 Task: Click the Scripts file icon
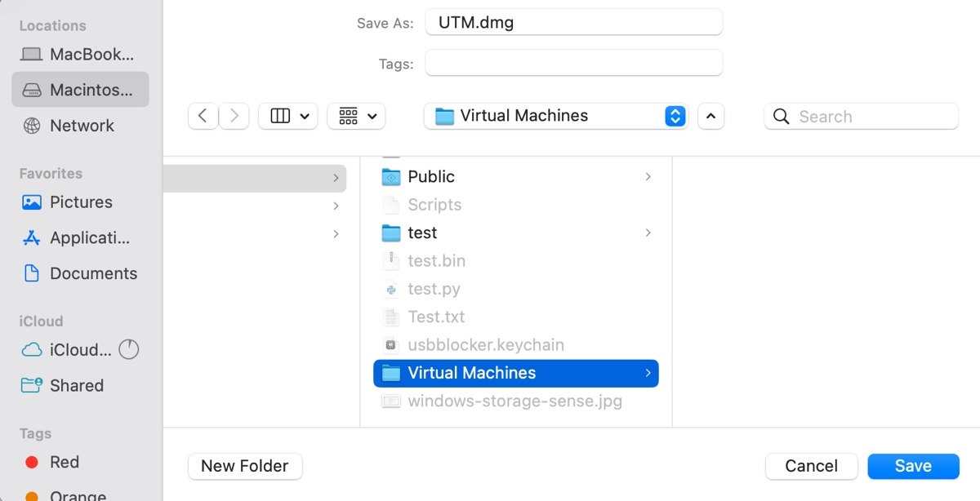tap(391, 205)
